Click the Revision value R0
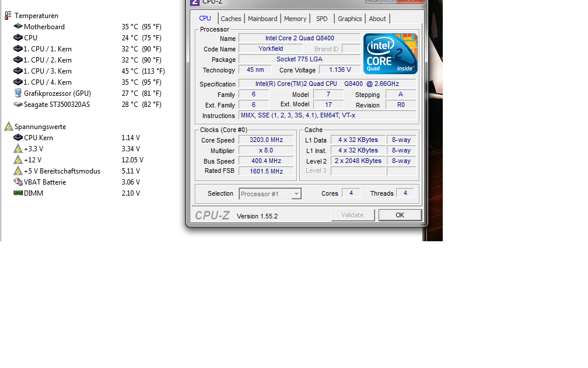588x368 pixels. pyautogui.click(x=401, y=105)
